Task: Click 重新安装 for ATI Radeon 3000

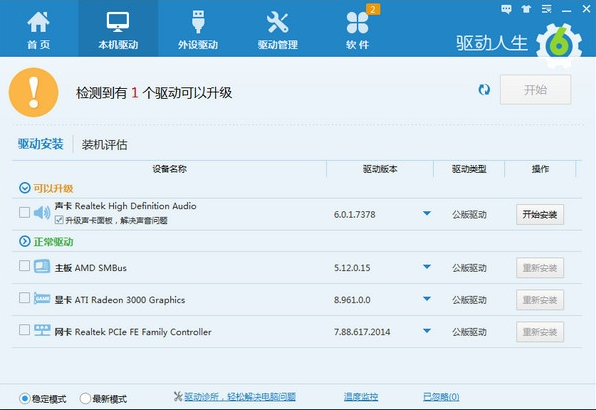Action: click(x=540, y=300)
